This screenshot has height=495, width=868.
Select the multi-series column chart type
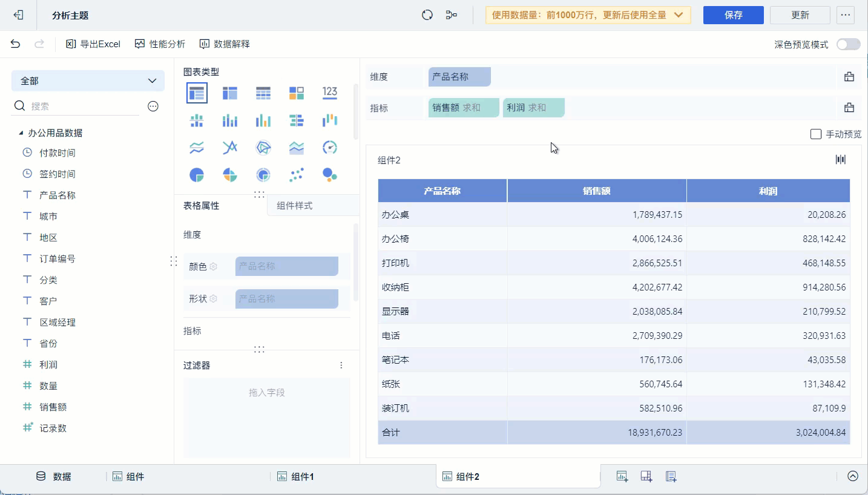click(x=263, y=120)
